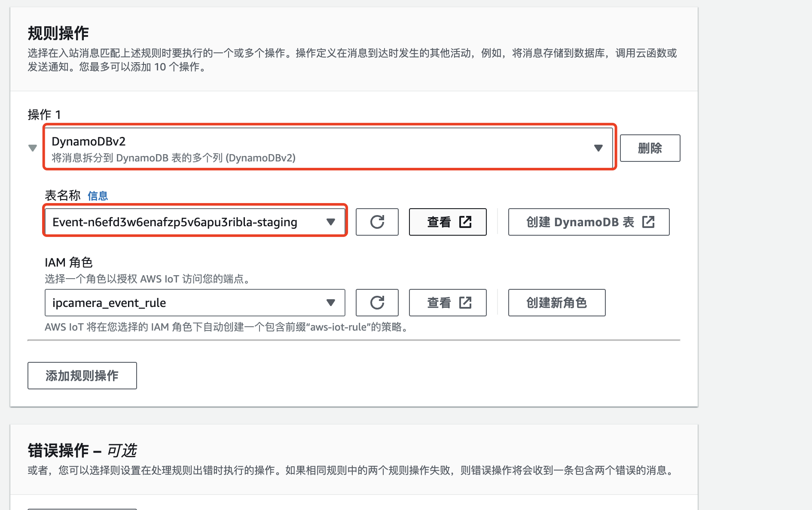Open the DynamoDBv2 action type dropdown
812x510 pixels.
(329, 148)
